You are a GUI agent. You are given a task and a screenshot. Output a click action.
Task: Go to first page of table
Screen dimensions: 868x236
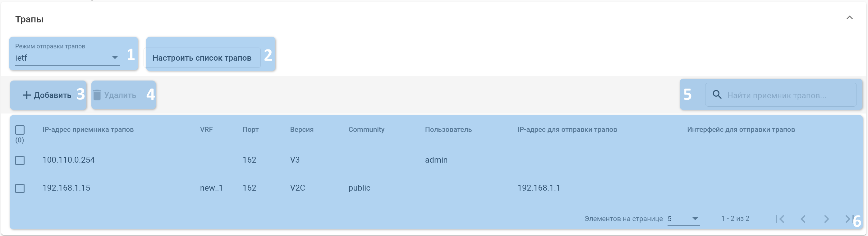point(779,219)
